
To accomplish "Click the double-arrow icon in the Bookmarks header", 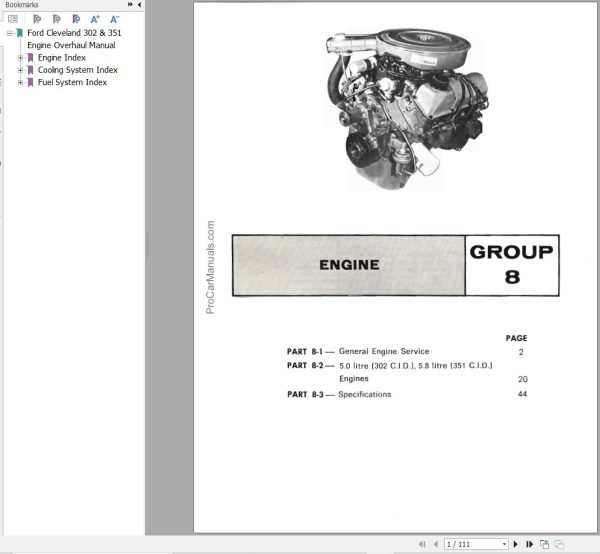I will click(x=130, y=5).
